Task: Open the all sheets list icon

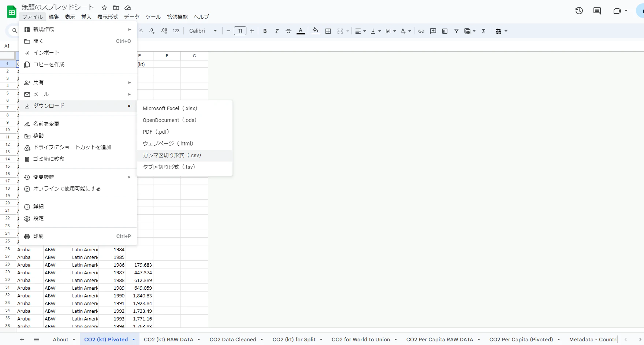Action: [x=37, y=340]
